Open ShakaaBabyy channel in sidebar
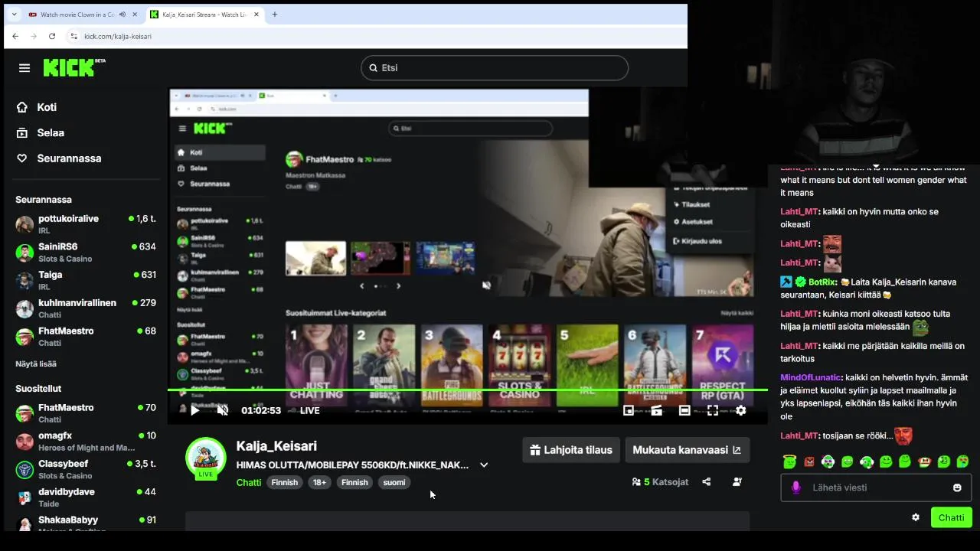 click(86, 523)
